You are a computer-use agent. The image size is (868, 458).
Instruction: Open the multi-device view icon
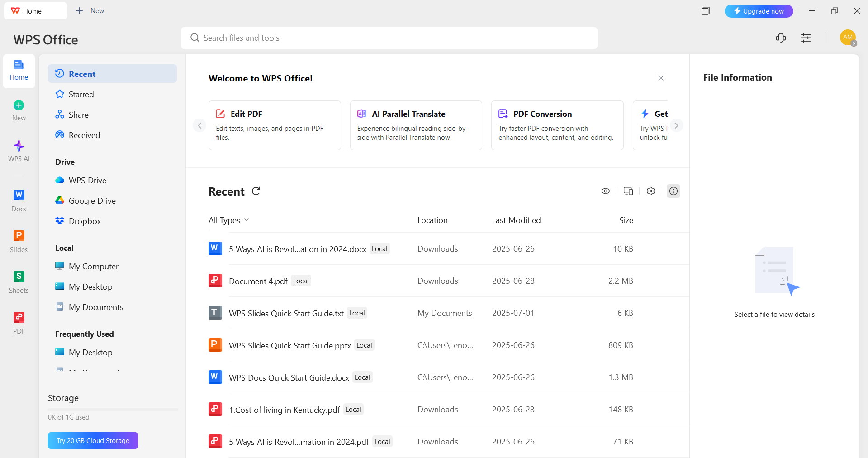coord(628,191)
